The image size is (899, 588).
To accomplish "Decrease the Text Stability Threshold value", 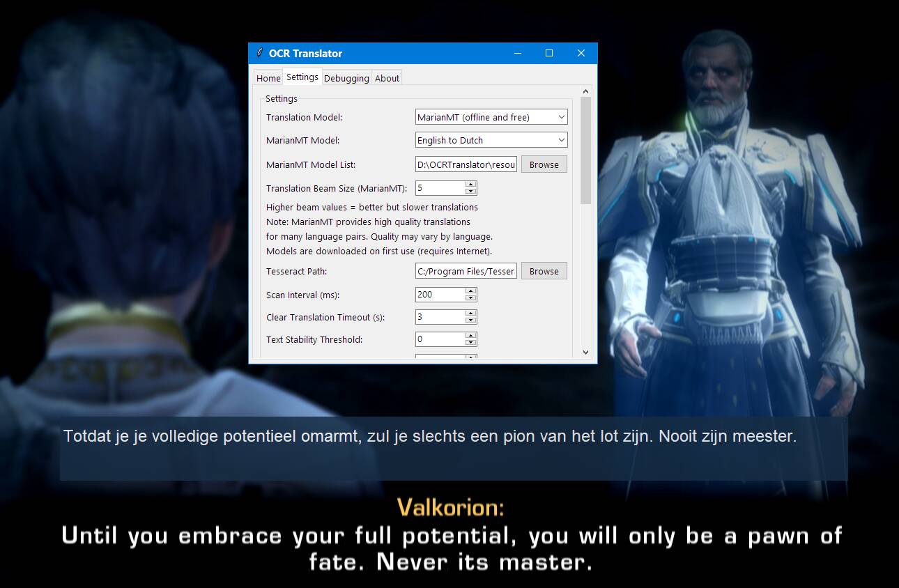I will (470, 343).
